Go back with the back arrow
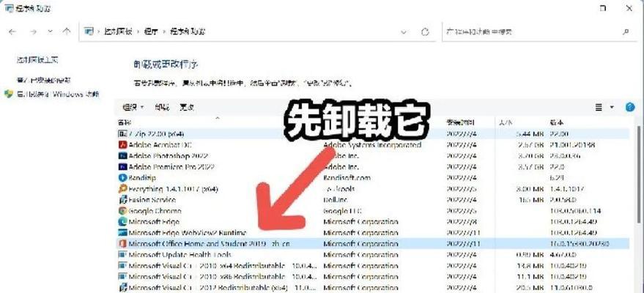 coord(12,31)
